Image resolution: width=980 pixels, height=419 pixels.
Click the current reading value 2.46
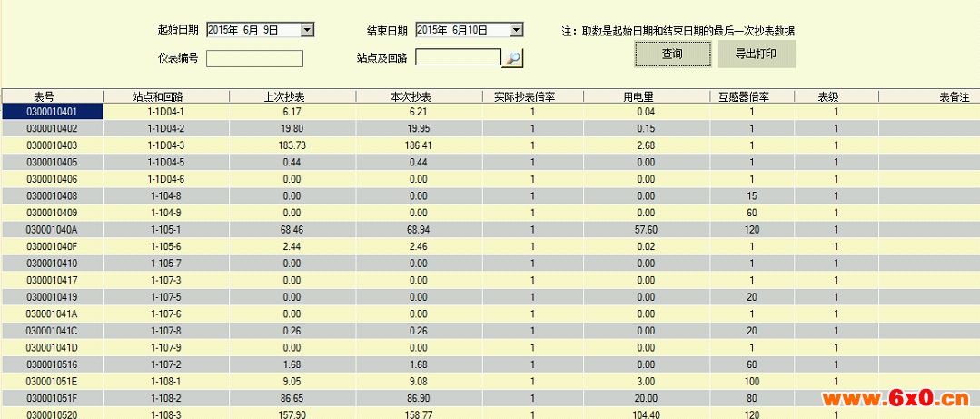[x=420, y=246]
